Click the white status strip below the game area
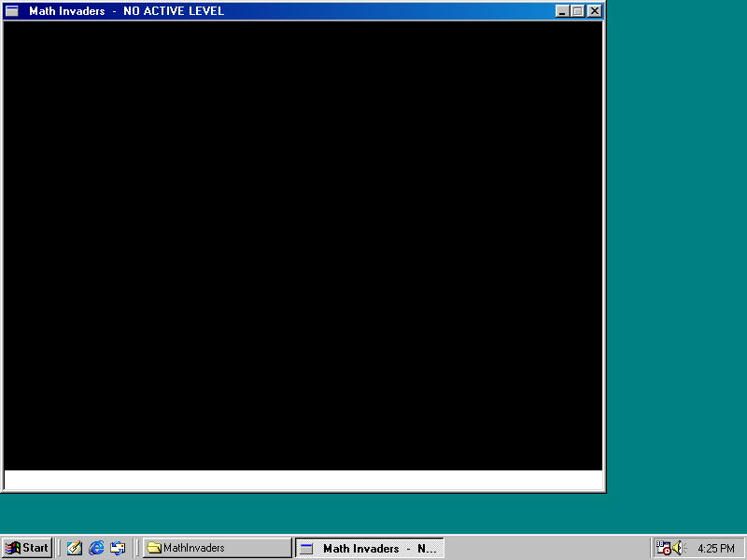This screenshot has width=747, height=560. coord(303,480)
